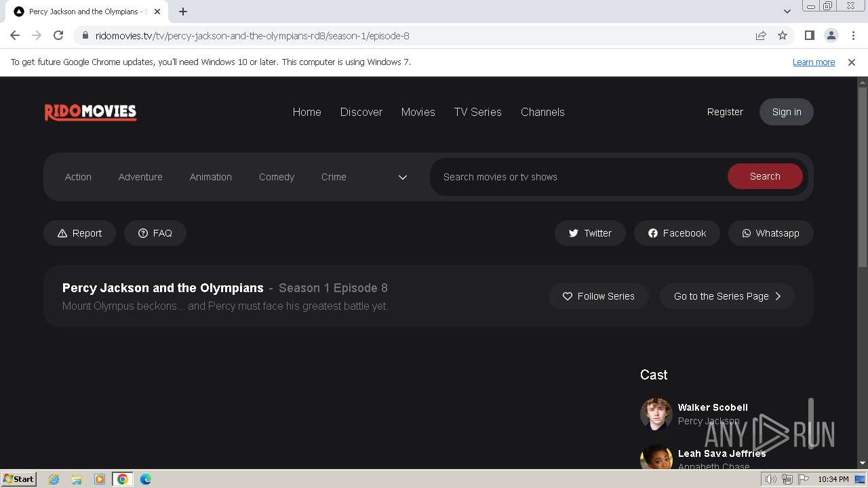View site info lock icon
This screenshot has height=488, width=868.
pos(85,35)
